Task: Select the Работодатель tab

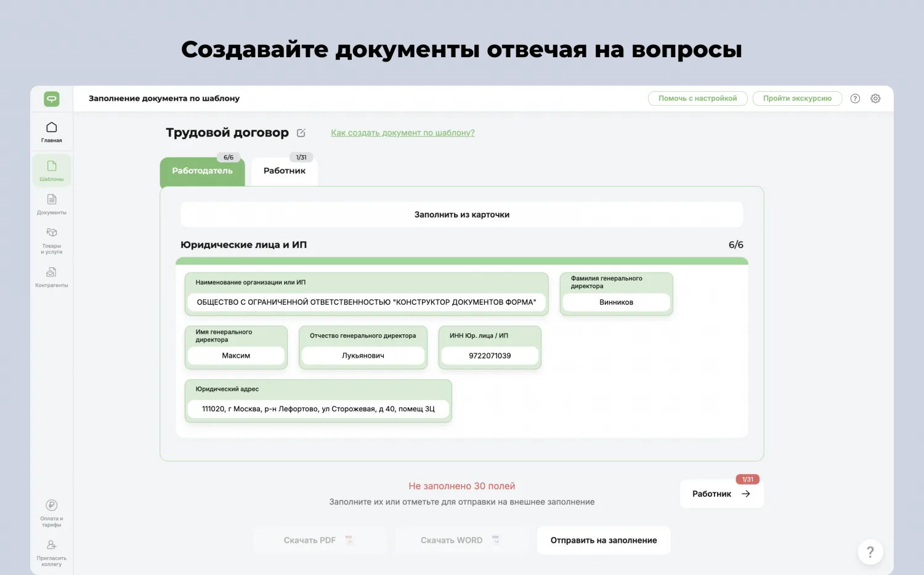Action: pos(202,171)
